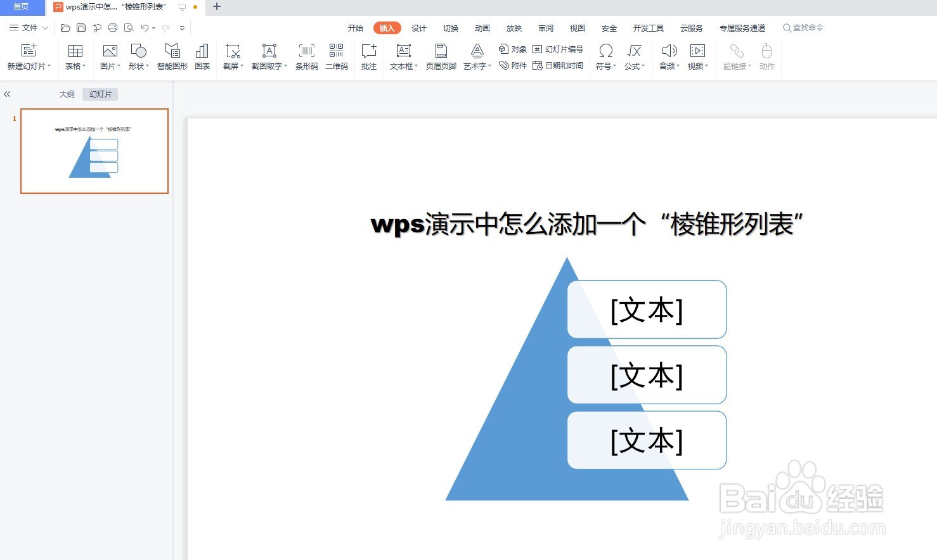The width and height of the screenshot is (937, 560).
Task: Save the document via floppy disk icon
Action: [x=81, y=28]
